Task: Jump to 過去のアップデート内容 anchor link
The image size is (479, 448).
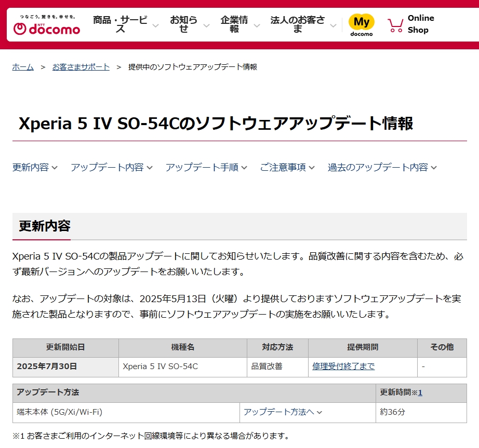Action: 378,167
